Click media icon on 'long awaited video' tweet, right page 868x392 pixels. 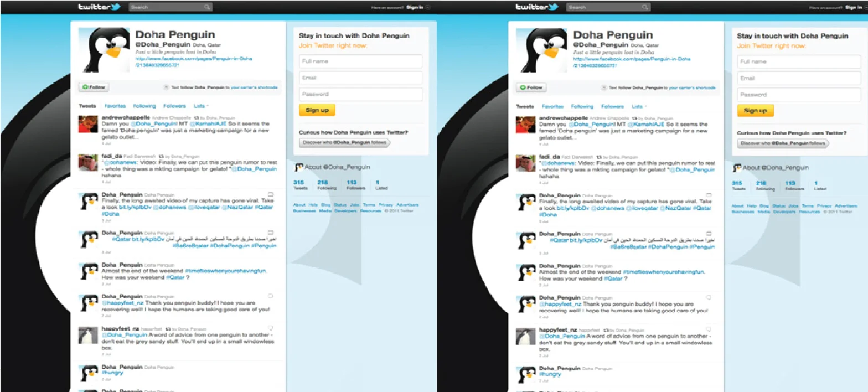(x=708, y=195)
